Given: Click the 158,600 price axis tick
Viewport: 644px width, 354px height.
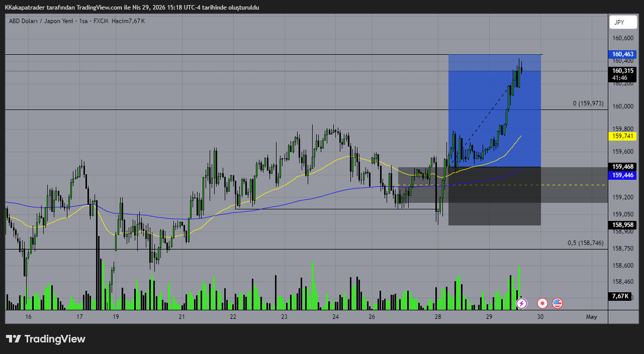Looking at the screenshot, I should coord(623,265).
